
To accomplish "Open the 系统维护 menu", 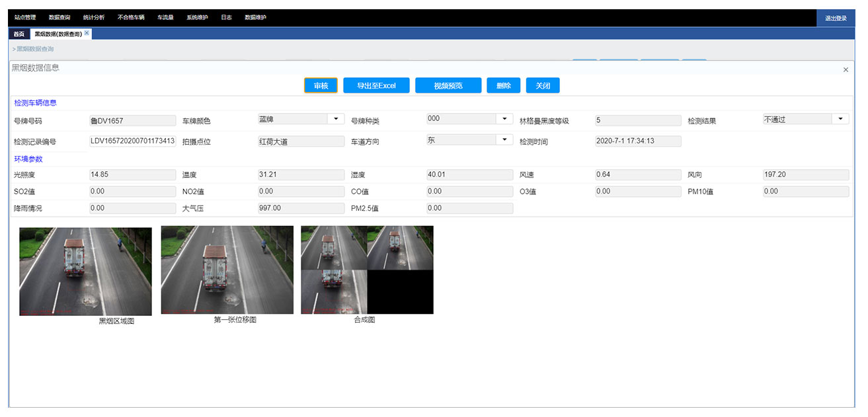I will [x=197, y=18].
